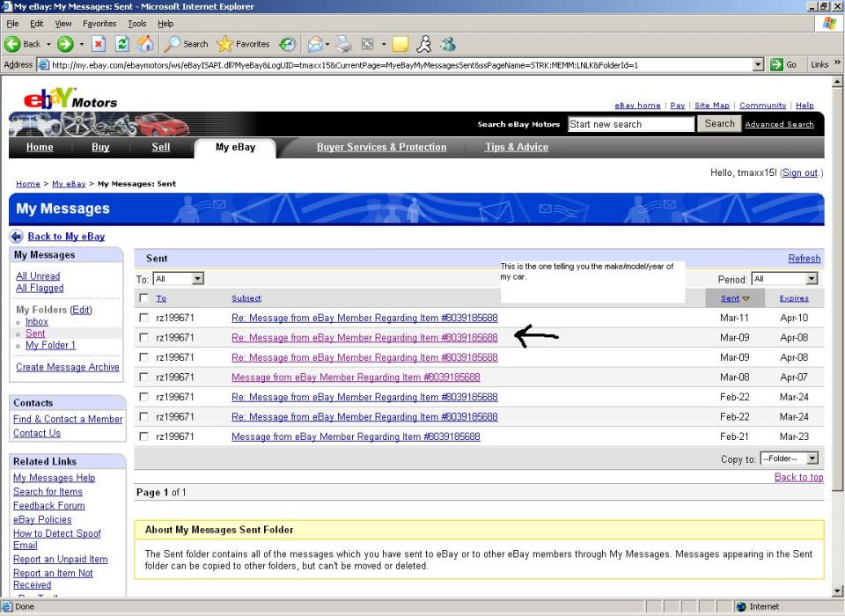Open the Tools menu
Viewport: 845px width, 616px height.
(137, 24)
